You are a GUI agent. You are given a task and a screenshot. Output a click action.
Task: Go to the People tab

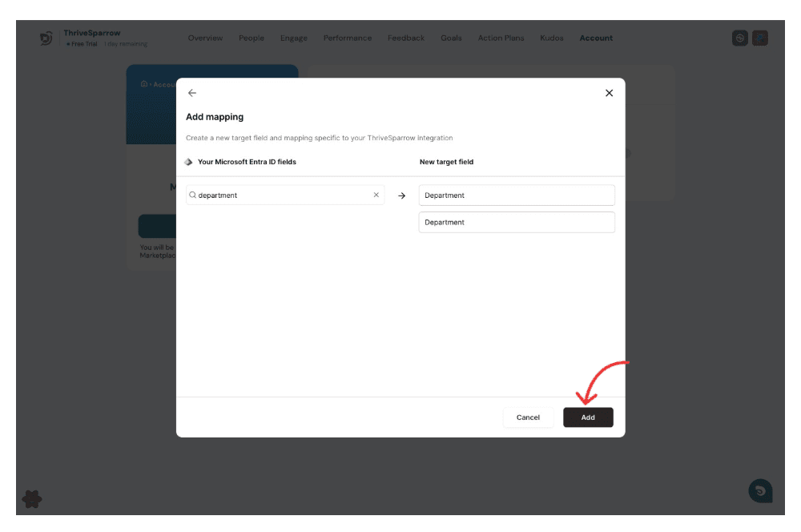pyautogui.click(x=252, y=38)
